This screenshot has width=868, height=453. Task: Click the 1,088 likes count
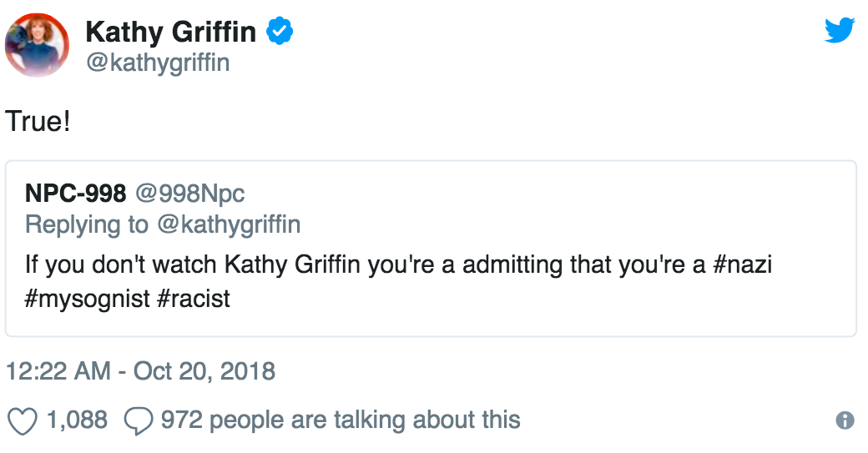(x=77, y=420)
